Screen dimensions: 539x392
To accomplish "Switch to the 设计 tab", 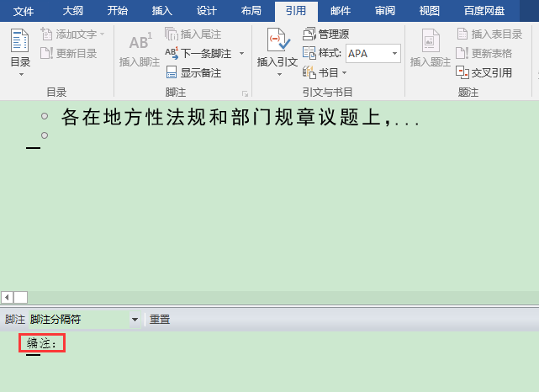I will point(207,11).
